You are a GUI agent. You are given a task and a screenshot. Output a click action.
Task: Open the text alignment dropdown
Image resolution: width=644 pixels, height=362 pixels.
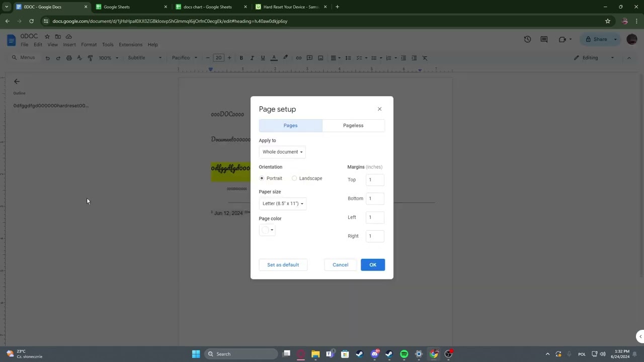click(335, 58)
